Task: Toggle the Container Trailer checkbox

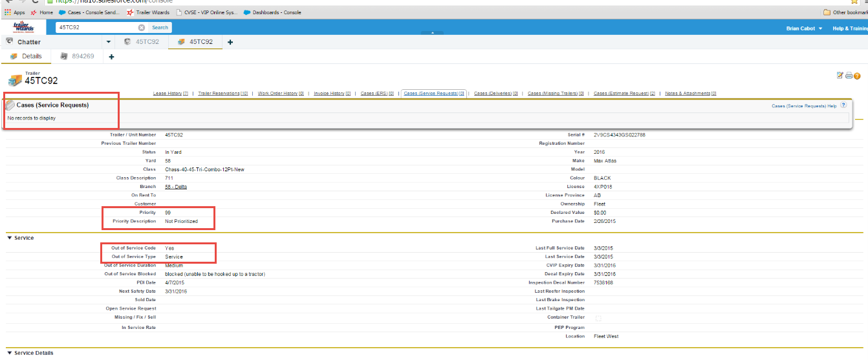Action: click(x=598, y=318)
